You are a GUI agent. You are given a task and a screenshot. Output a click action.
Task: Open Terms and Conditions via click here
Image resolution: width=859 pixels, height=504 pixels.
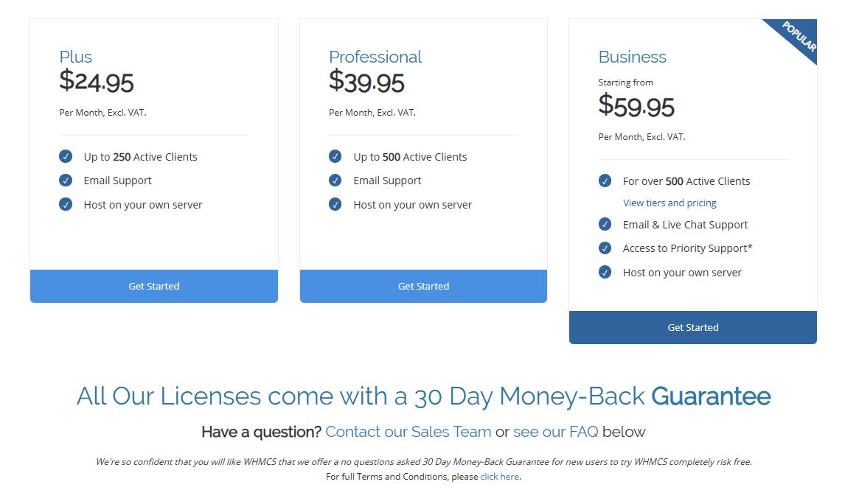pos(499,477)
